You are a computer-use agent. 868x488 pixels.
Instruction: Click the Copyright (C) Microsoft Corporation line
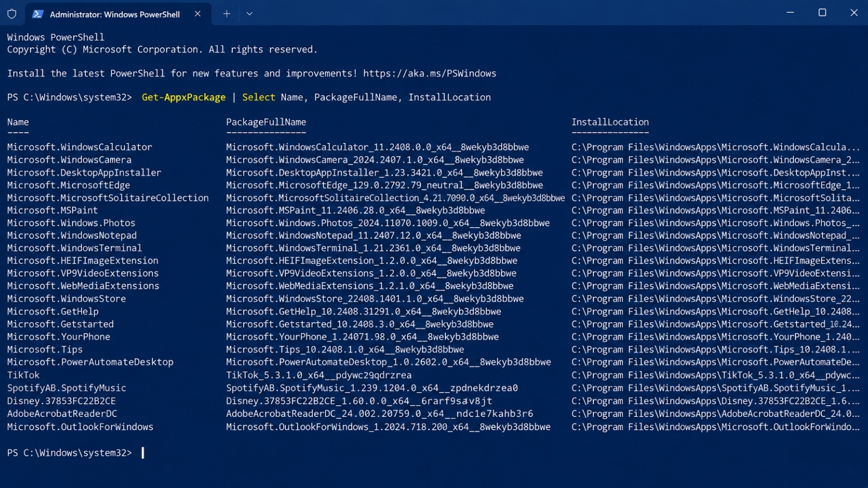pos(162,50)
